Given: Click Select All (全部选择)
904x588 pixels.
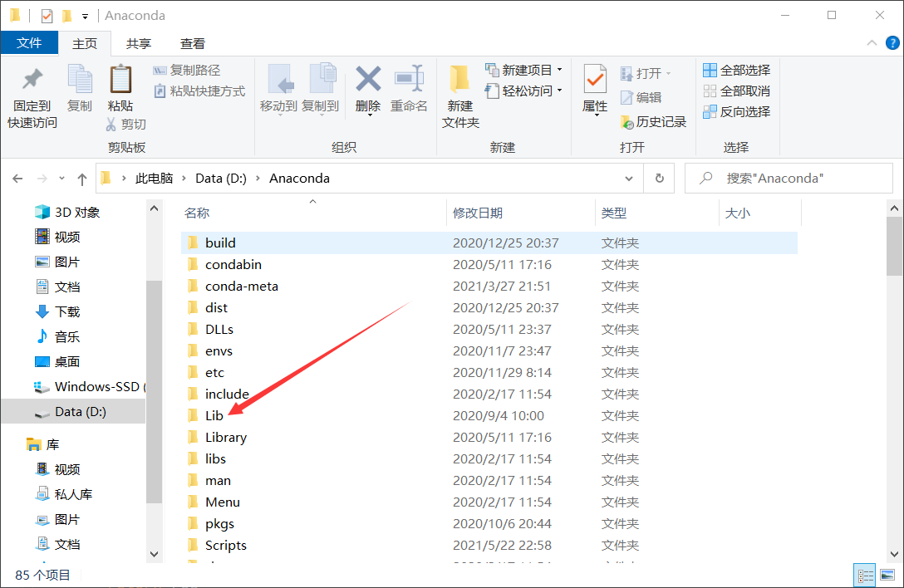Looking at the screenshot, I should 736,71.
